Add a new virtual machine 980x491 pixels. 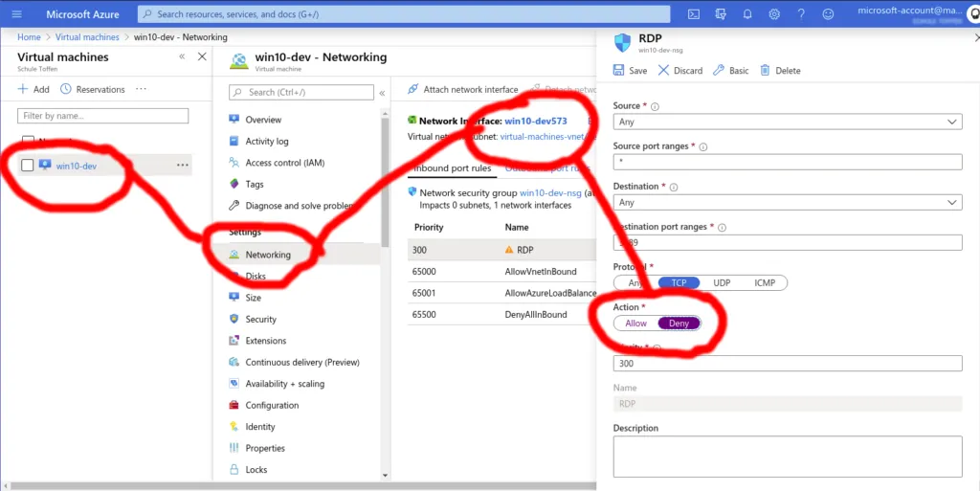(x=33, y=89)
